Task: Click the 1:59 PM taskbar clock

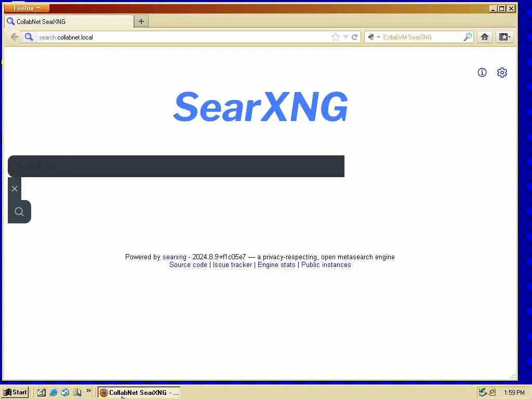Action: tap(514, 393)
